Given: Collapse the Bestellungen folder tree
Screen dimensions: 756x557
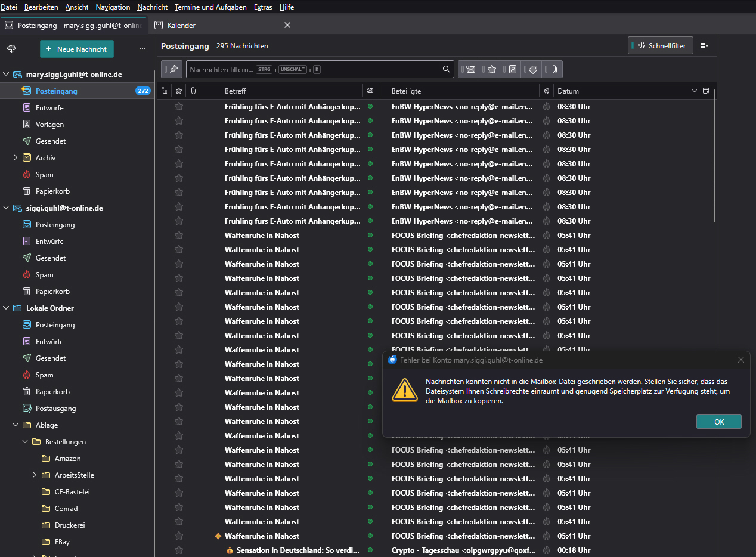Looking at the screenshot, I should tap(25, 442).
